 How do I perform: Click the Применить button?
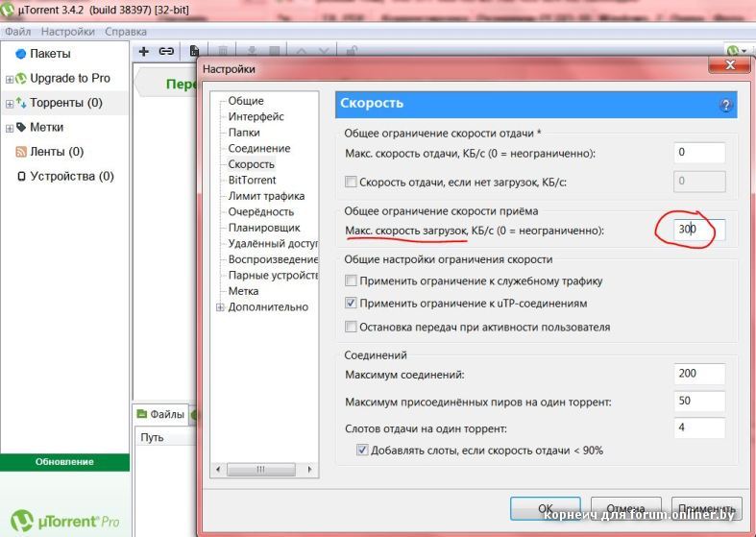[706, 508]
